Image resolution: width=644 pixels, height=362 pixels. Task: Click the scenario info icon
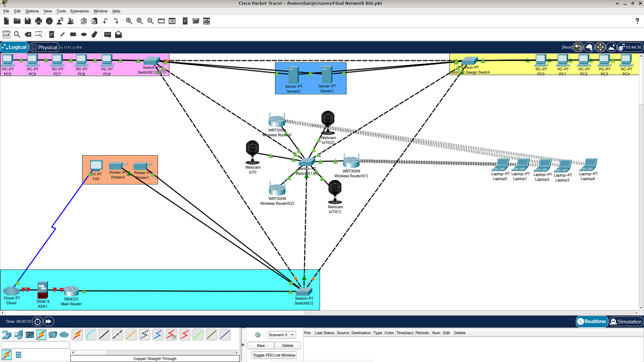[x=258, y=335]
